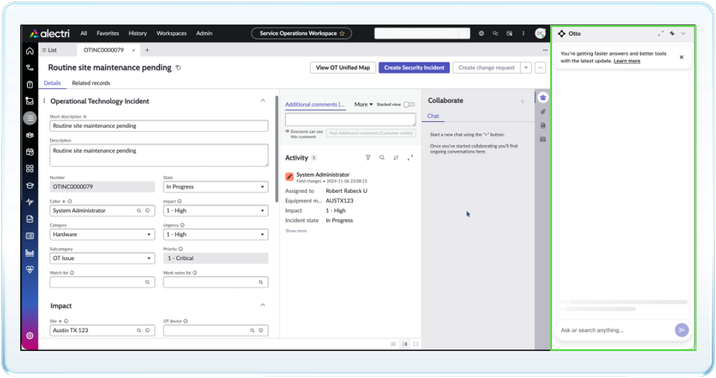Send the Otto message
Screen dimensions: 716x378
tap(682, 330)
